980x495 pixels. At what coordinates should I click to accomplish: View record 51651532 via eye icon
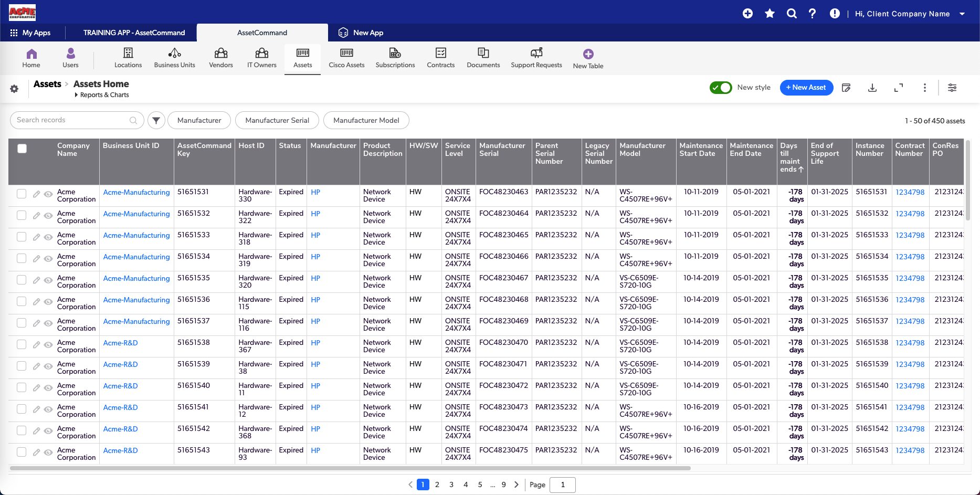48,216
